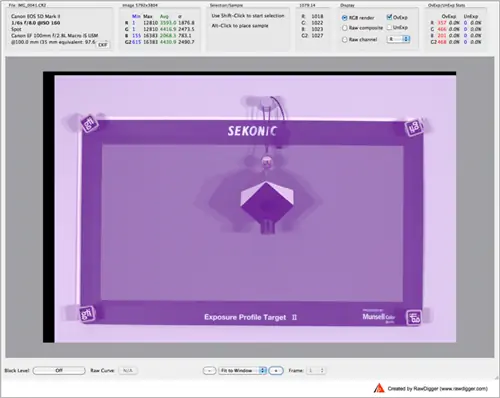The width and height of the screenshot is (500, 398).
Task: Click the Black Level Off button
Action: (59, 370)
